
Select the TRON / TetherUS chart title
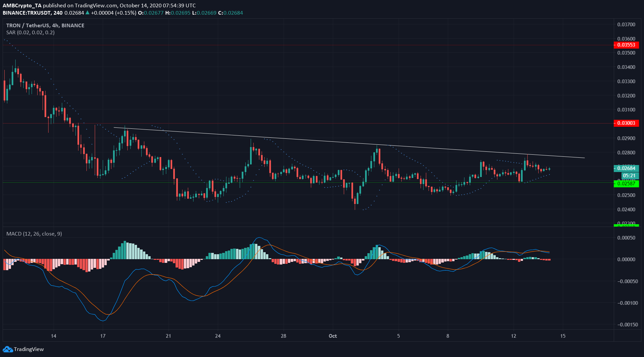pyautogui.click(x=45, y=25)
